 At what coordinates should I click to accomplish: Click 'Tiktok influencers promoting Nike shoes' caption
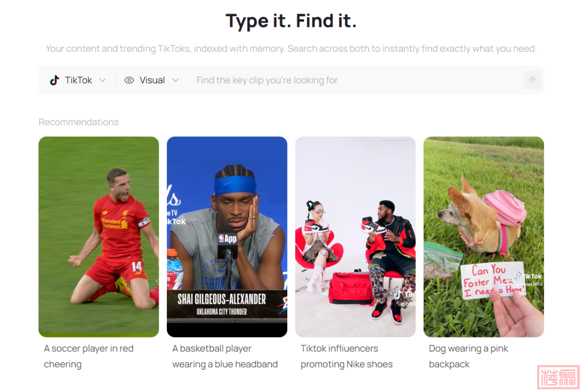coord(347,356)
